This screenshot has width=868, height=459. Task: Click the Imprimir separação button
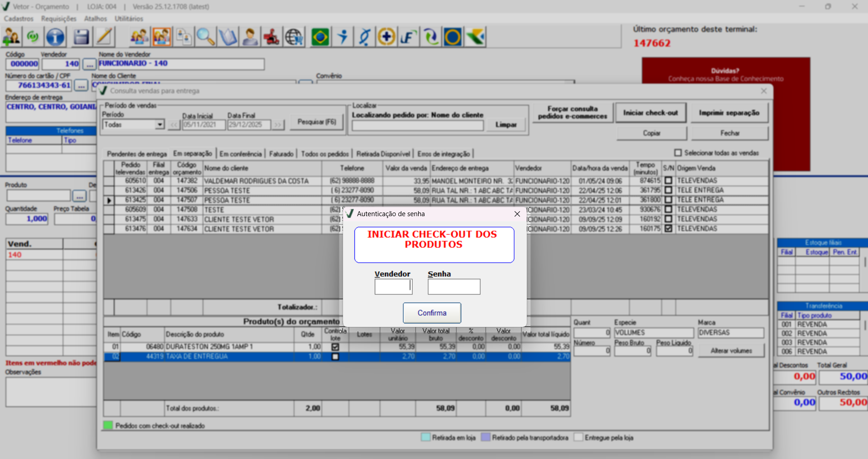729,113
